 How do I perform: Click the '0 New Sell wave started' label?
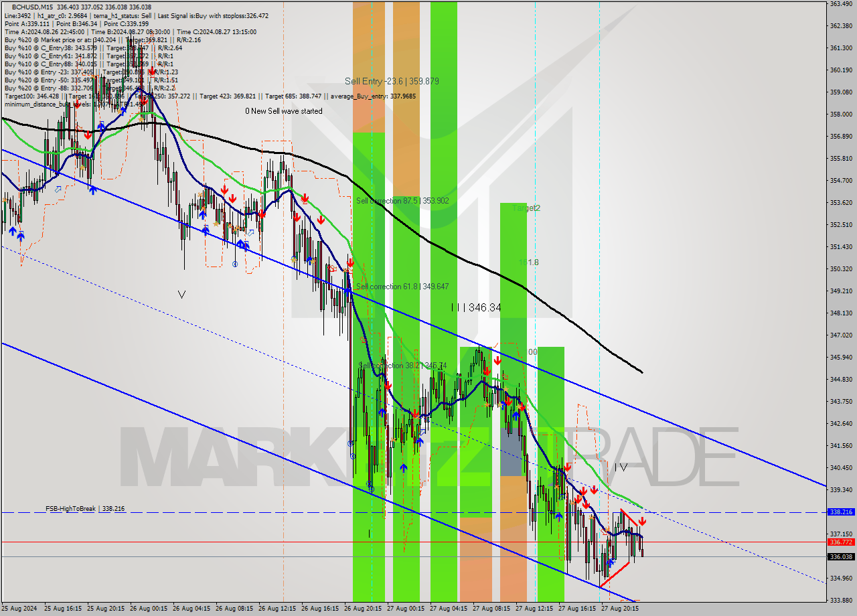283,111
